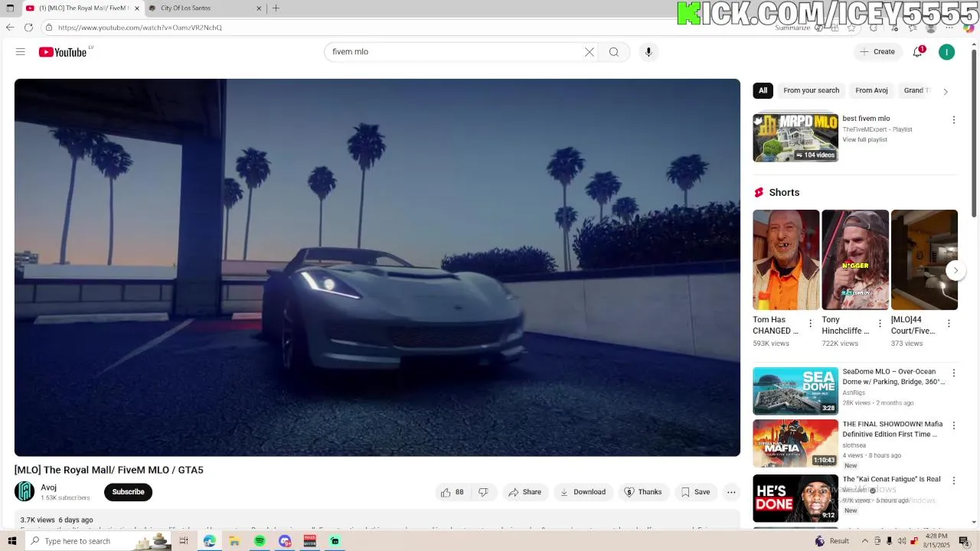Open options for MLO 44 Court short
980x551 pixels.
[x=949, y=324]
